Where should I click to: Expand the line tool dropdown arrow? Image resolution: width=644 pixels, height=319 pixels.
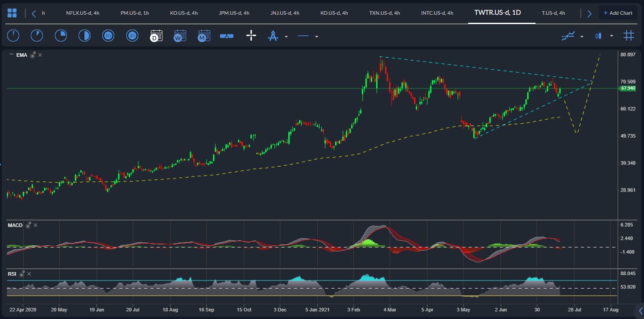tap(316, 37)
